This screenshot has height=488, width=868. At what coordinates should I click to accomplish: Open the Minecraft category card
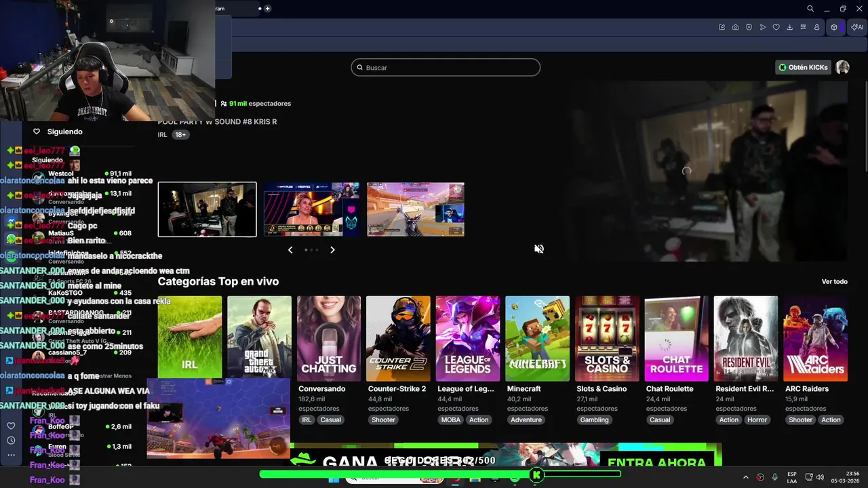point(537,338)
